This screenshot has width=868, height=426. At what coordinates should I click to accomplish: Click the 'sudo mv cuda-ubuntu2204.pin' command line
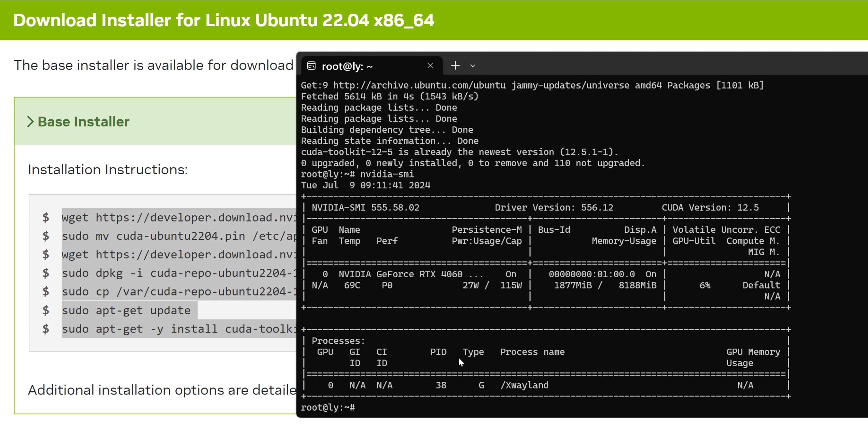coord(179,236)
